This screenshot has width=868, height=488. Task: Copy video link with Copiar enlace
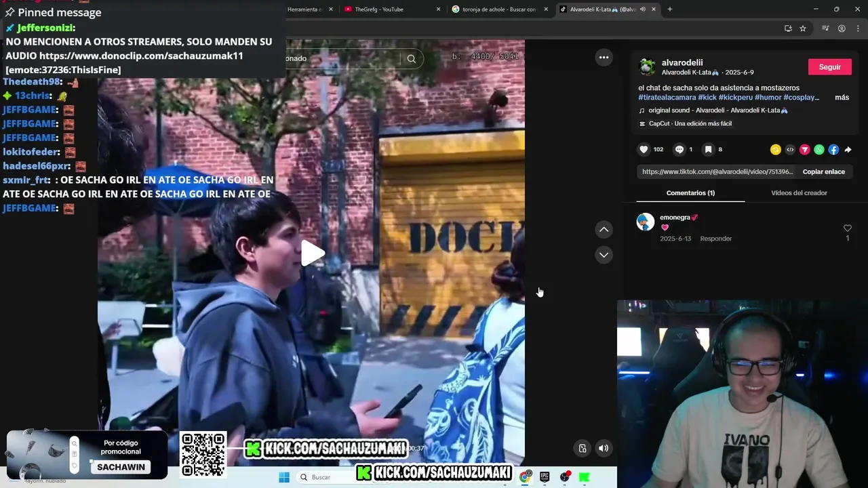click(823, 172)
